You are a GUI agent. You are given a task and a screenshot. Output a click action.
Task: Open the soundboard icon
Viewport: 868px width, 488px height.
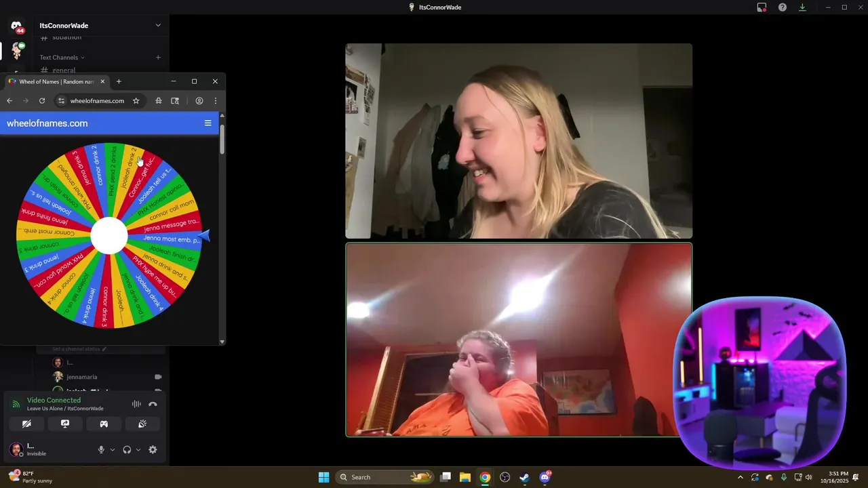pyautogui.click(x=142, y=424)
